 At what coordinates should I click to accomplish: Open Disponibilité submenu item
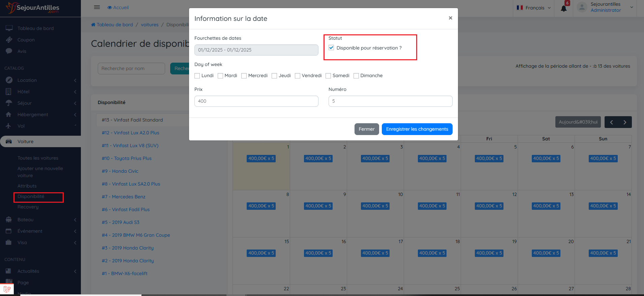coord(31,197)
